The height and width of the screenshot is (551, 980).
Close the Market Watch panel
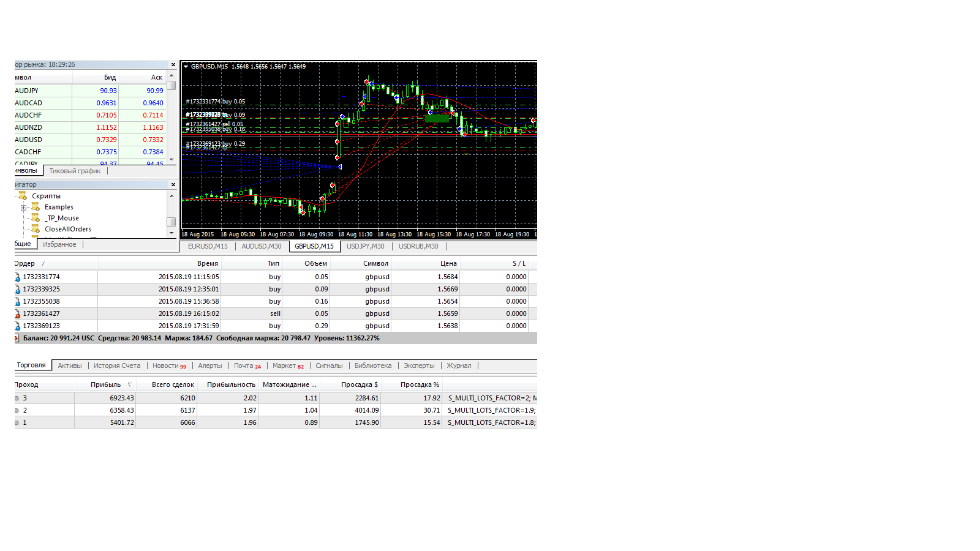pos(173,64)
